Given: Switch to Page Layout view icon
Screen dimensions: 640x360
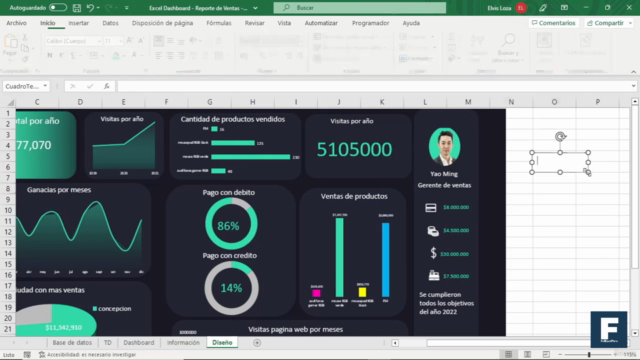Looking at the screenshot, I should (527, 355).
